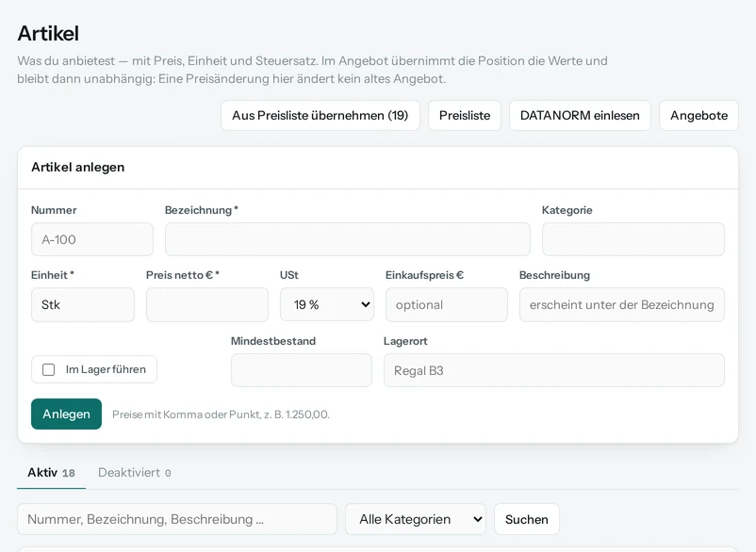The height and width of the screenshot is (552, 756).
Task: Switch to the Aktiv tab
Action: coord(51,473)
